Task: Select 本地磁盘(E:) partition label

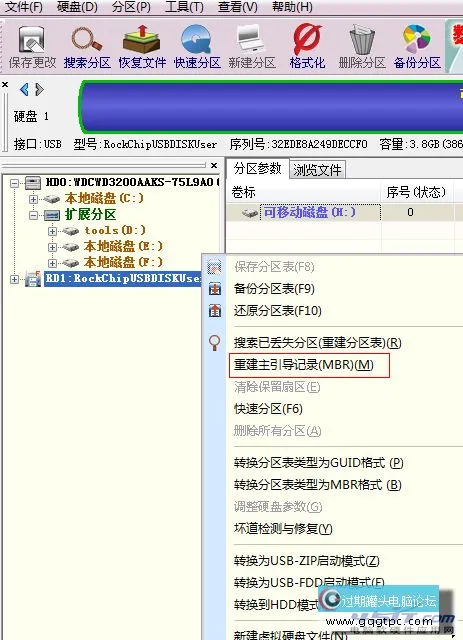Action: click(123, 247)
